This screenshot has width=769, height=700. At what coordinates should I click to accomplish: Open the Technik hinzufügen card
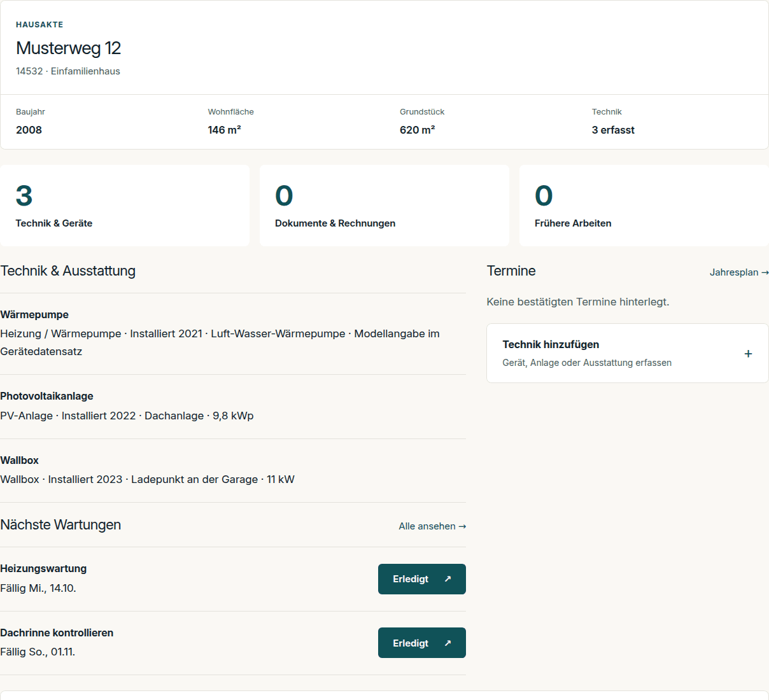[x=628, y=353]
